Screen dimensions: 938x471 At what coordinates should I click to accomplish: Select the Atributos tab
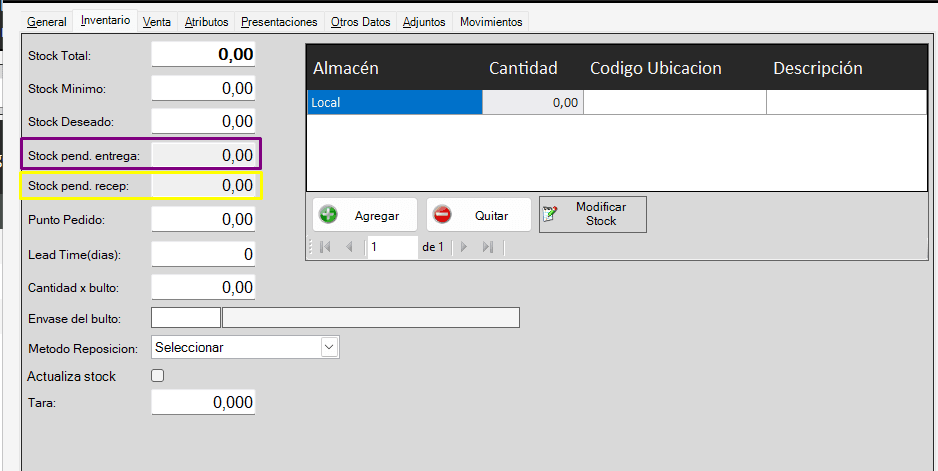pyautogui.click(x=207, y=21)
